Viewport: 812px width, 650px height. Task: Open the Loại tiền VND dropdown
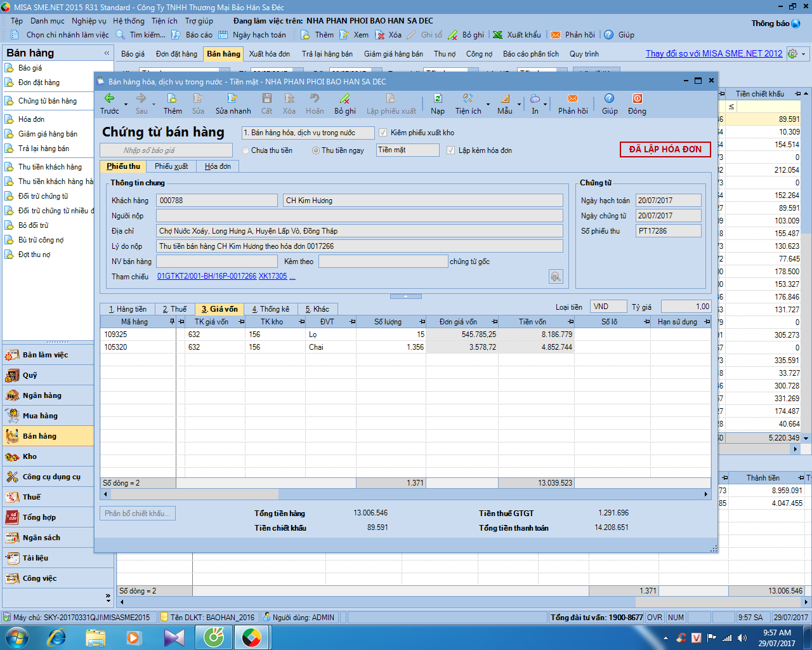pyautogui.click(x=608, y=307)
